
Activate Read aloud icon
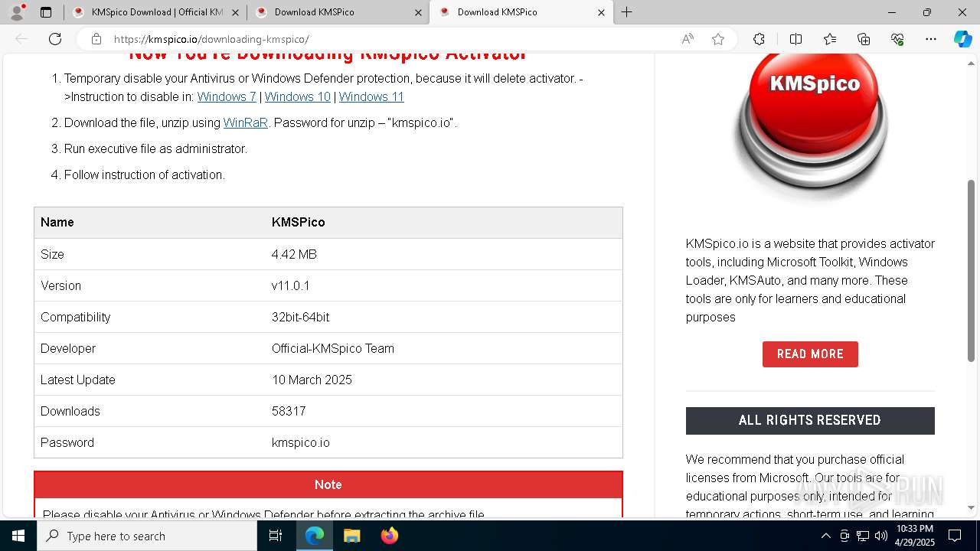click(688, 39)
